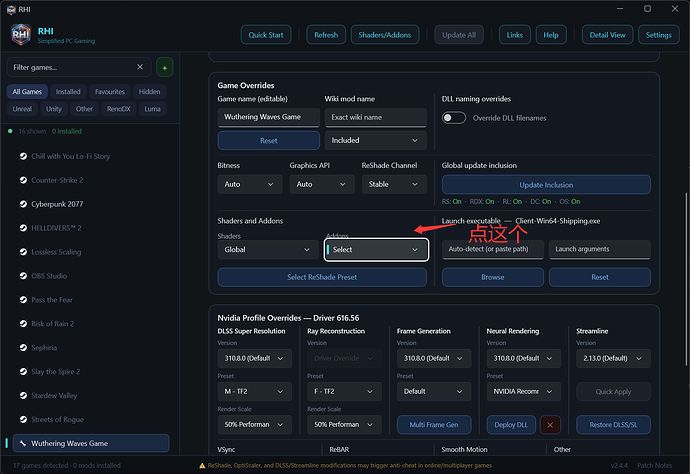The width and height of the screenshot is (690, 474).
Task: Open the Settings button
Action: (x=658, y=35)
